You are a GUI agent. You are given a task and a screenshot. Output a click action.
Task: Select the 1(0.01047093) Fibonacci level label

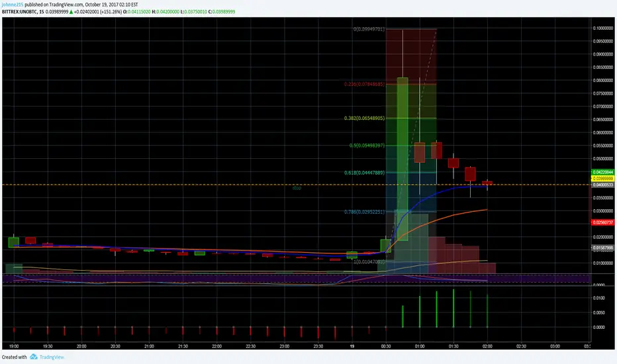pos(369,261)
